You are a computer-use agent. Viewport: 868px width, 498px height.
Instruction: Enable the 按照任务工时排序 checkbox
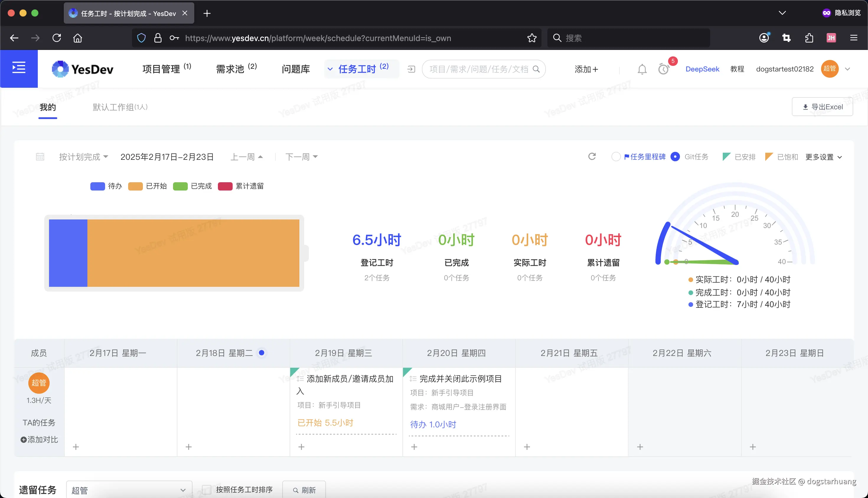point(206,490)
